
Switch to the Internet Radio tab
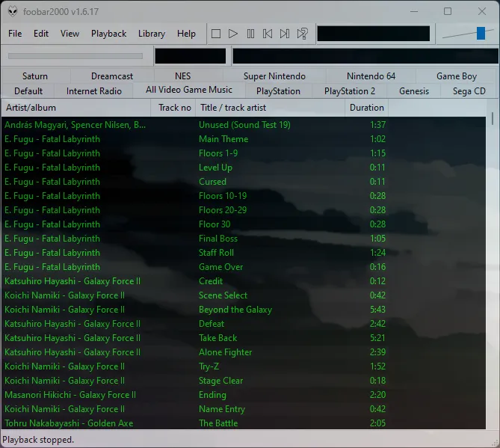point(94,91)
